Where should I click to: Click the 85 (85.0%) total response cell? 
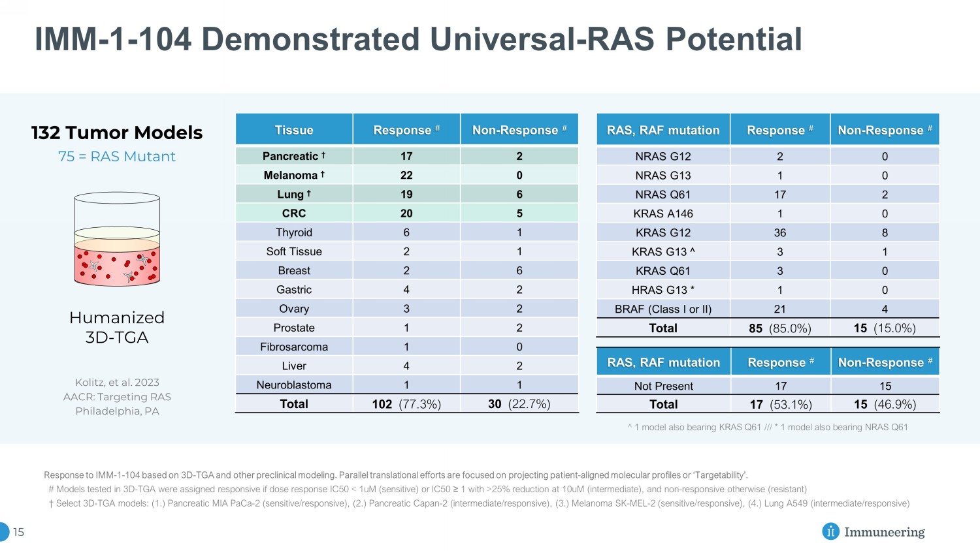(x=780, y=328)
